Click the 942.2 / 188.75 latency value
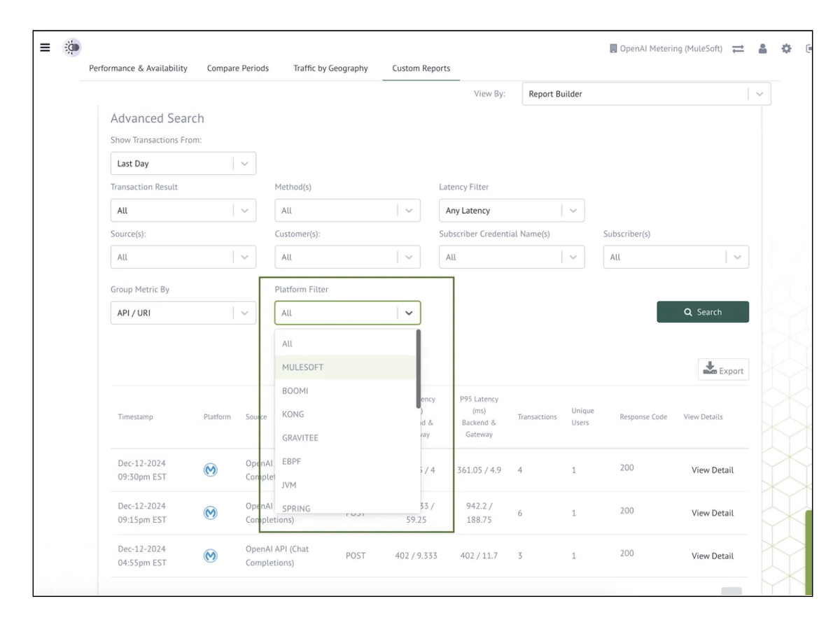The width and height of the screenshot is (840, 620). coord(479,513)
